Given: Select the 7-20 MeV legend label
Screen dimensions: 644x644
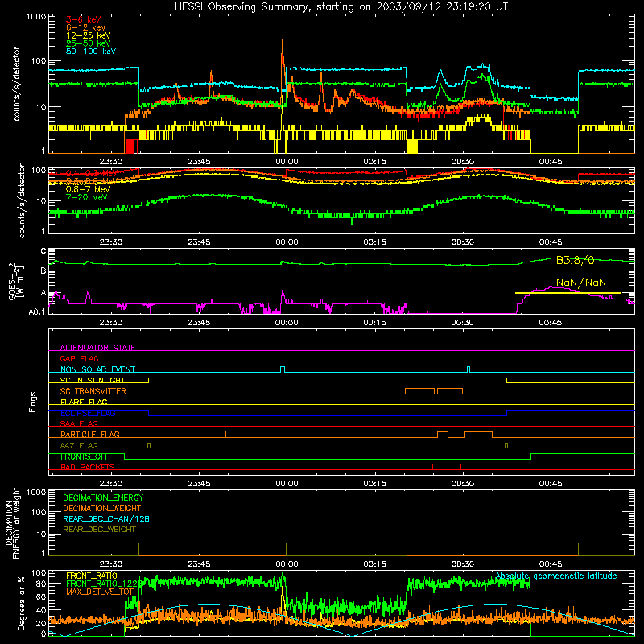Looking at the screenshot, I should point(87,197).
